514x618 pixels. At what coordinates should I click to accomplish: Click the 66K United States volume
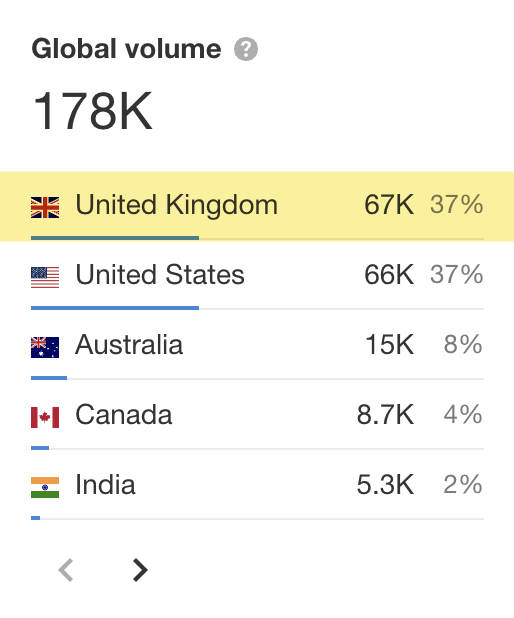389,275
